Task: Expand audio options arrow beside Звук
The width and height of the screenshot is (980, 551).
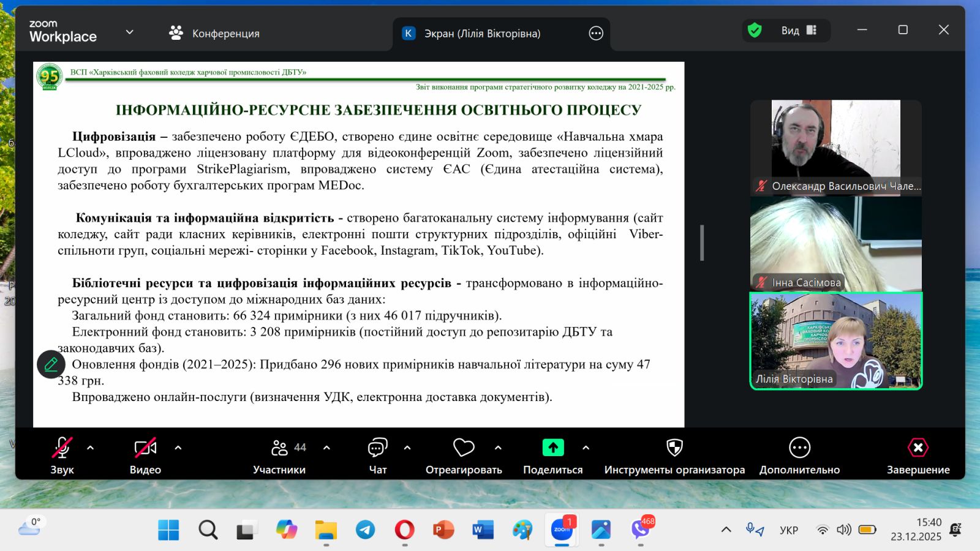Action: tap(91, 448)
